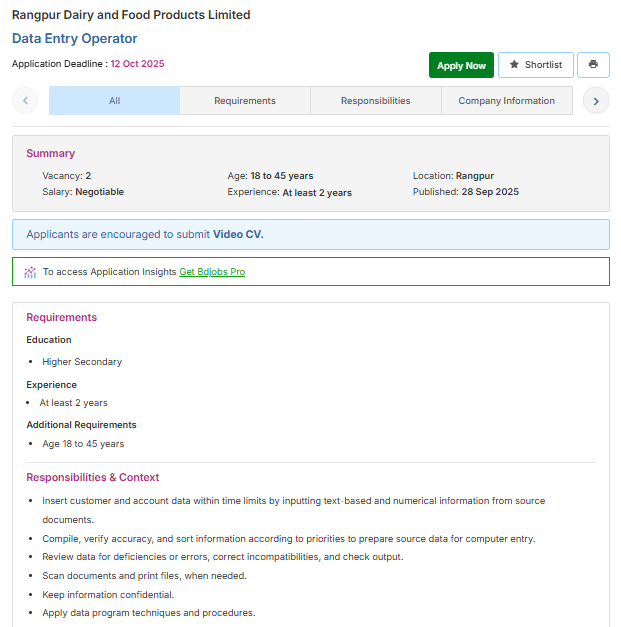Click the Data Entry Operator job title
The image size is (621, 627).
75,39
